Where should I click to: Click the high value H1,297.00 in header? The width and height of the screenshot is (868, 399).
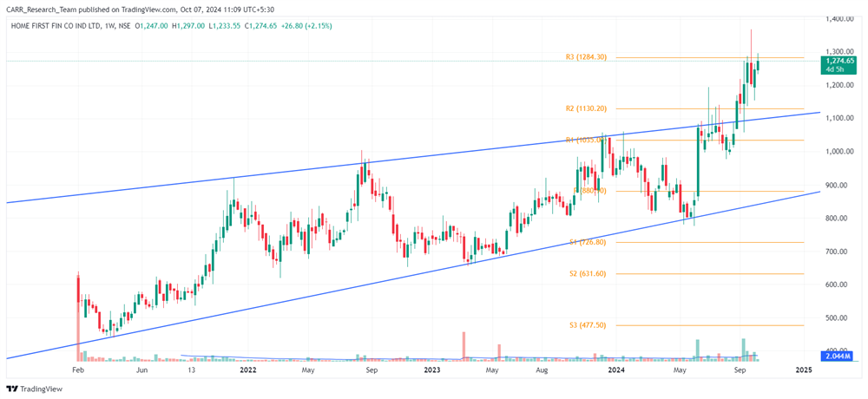pos(190,26)
